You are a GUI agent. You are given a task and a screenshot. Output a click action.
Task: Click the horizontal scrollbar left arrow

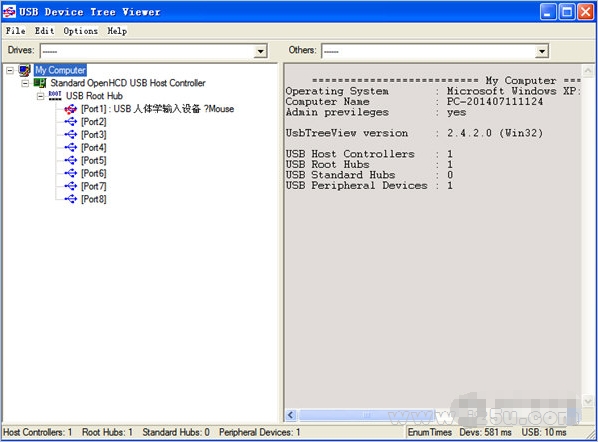click(x=291, y=415)
